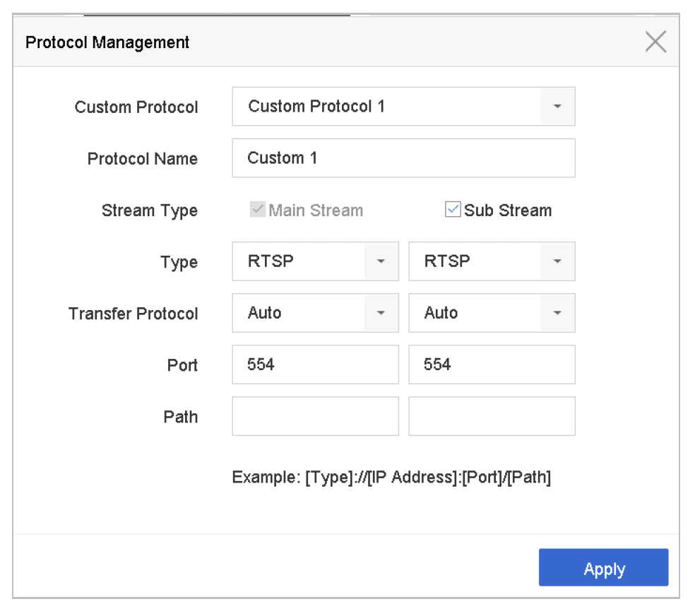
Task: Focus the Protocol Name text field
Action: tap(403, 158)
